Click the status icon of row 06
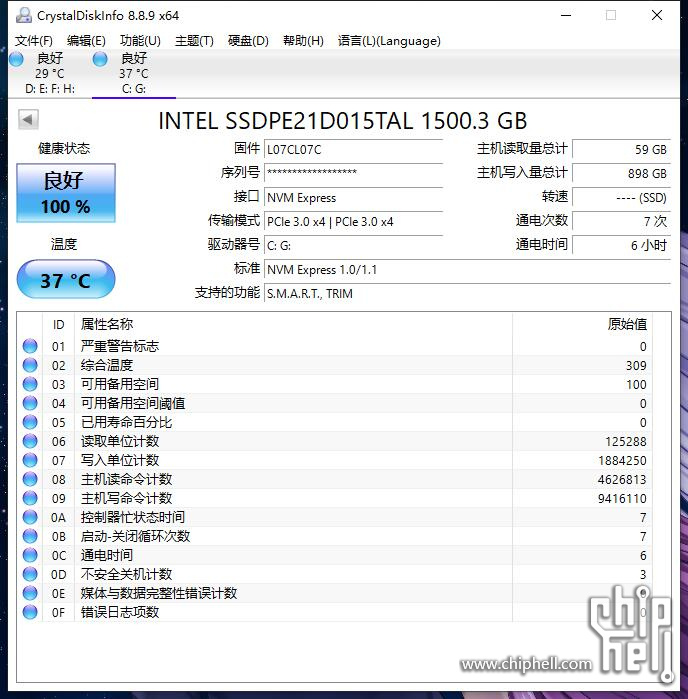The width and height of the screenshot is (688, 699). [x=30, y=441]
